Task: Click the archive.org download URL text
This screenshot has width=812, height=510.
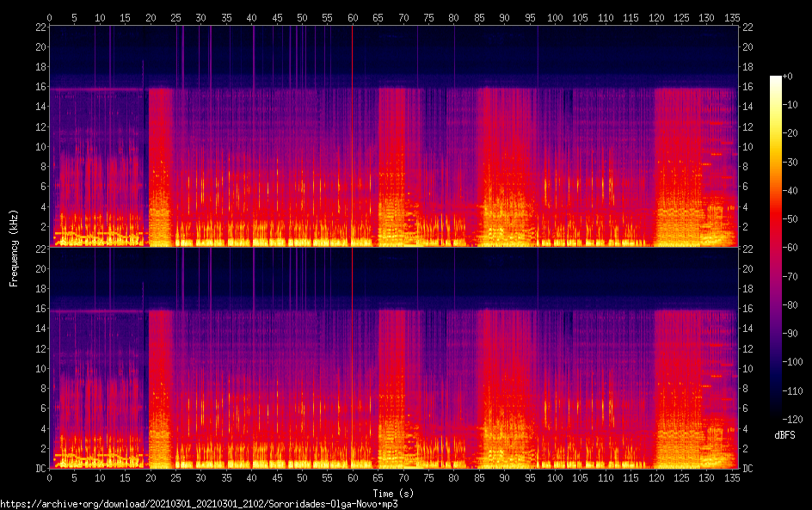Action: coord(199,504)
